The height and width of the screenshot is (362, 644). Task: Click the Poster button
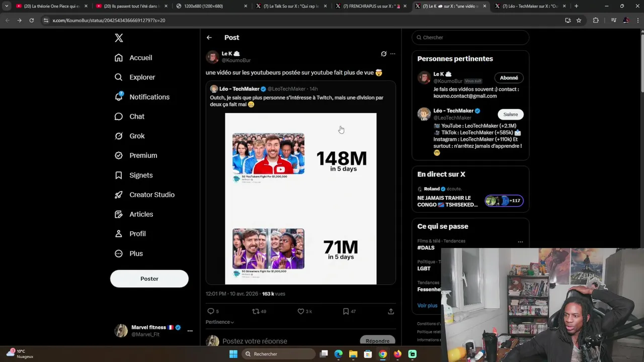click(149, 279)
